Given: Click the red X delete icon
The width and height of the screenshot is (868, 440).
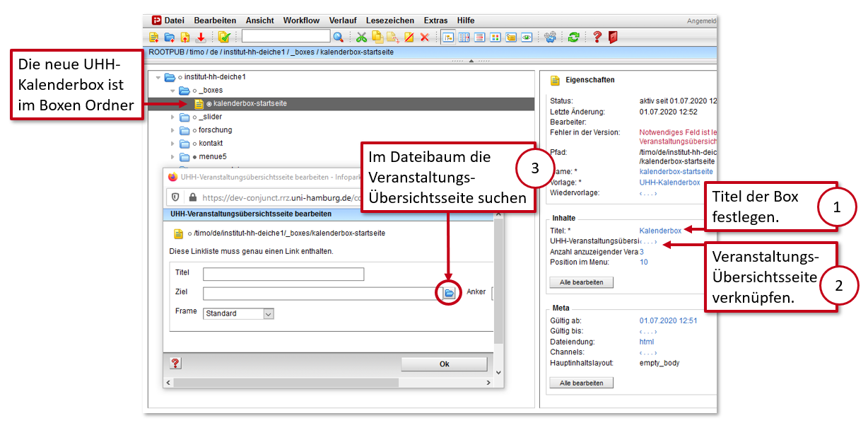Looking at the screenshot, I should pyautogui.click(x=425, y=37).
